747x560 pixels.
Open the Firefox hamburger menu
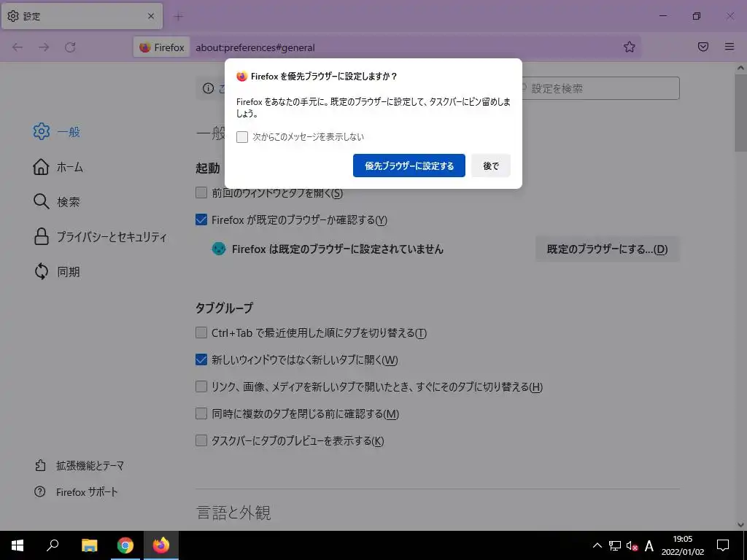click(729, 47)
